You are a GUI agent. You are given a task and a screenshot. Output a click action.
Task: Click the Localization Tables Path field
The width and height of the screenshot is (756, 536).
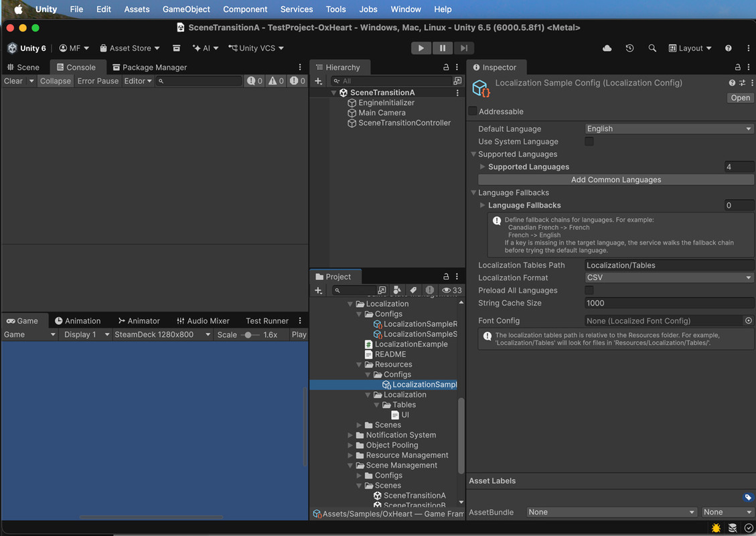pos(669,265)
